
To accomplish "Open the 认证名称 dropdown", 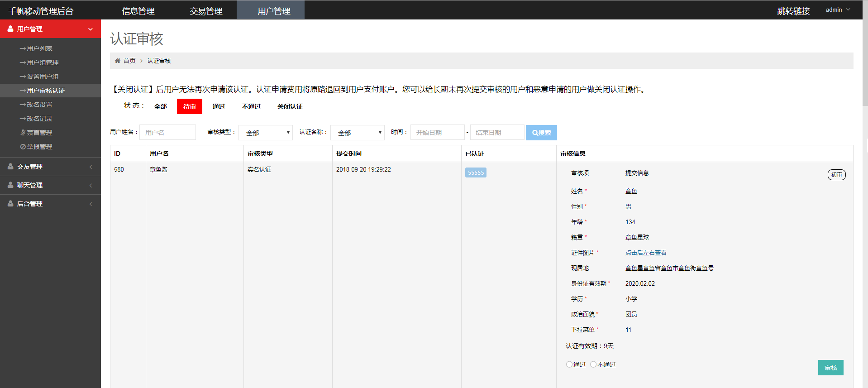I will 358,133.
